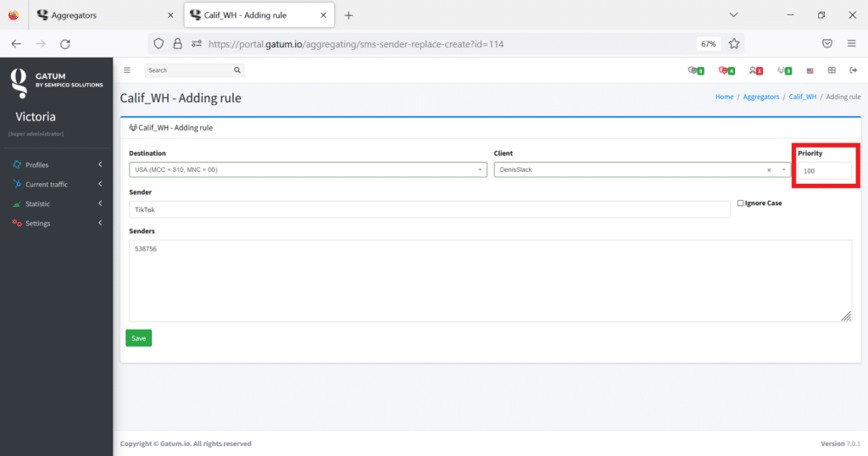The image size is (868, 456).
Task: Open the users notification icon with red badge
Action: pyautogui.click(x=755, y=70)
